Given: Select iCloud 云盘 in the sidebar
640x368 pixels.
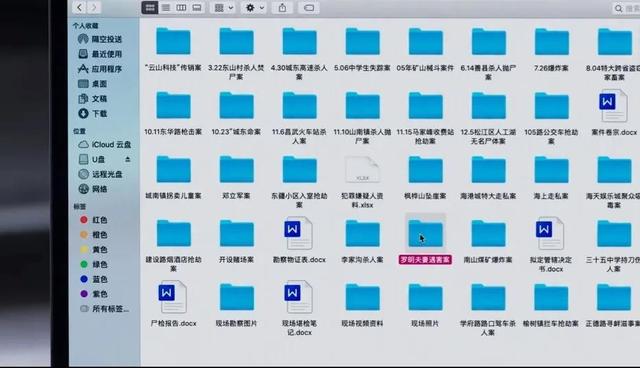Looking at the screenshot, I should [x=105, y=144].
